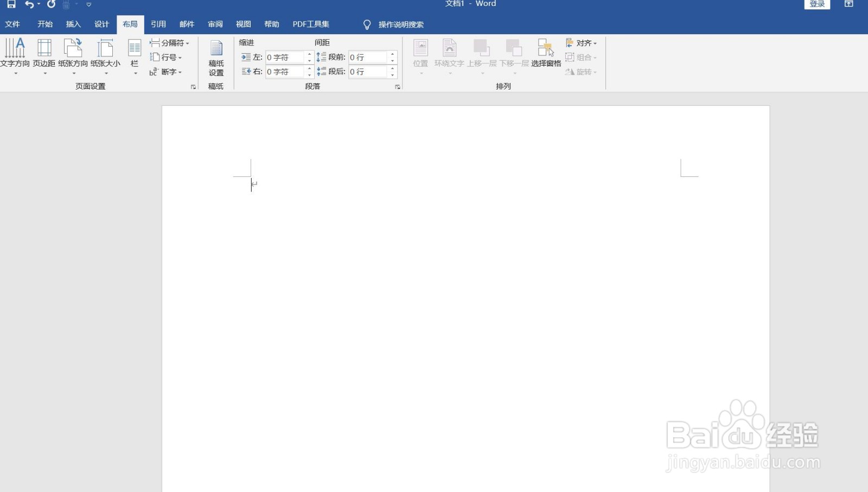Viewport: 868px width, 492px height.
Task: Switch to the 开始 tab
Action: 45,24
